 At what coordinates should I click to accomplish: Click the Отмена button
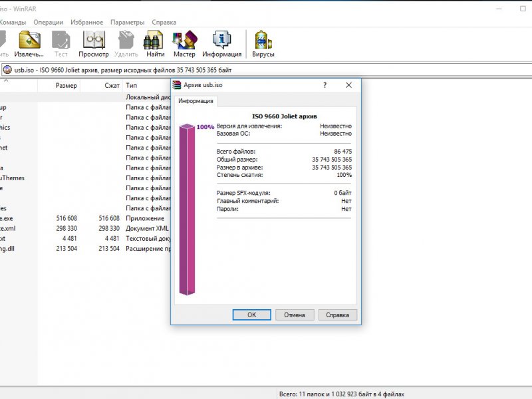(x=295, y=315)
